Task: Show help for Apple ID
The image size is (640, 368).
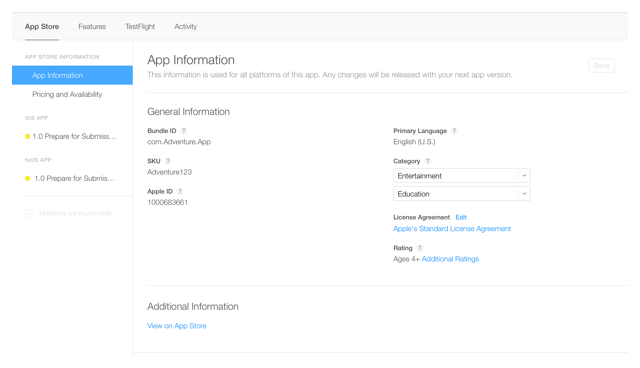Action: pyautogui.click(x=180, y=191)
